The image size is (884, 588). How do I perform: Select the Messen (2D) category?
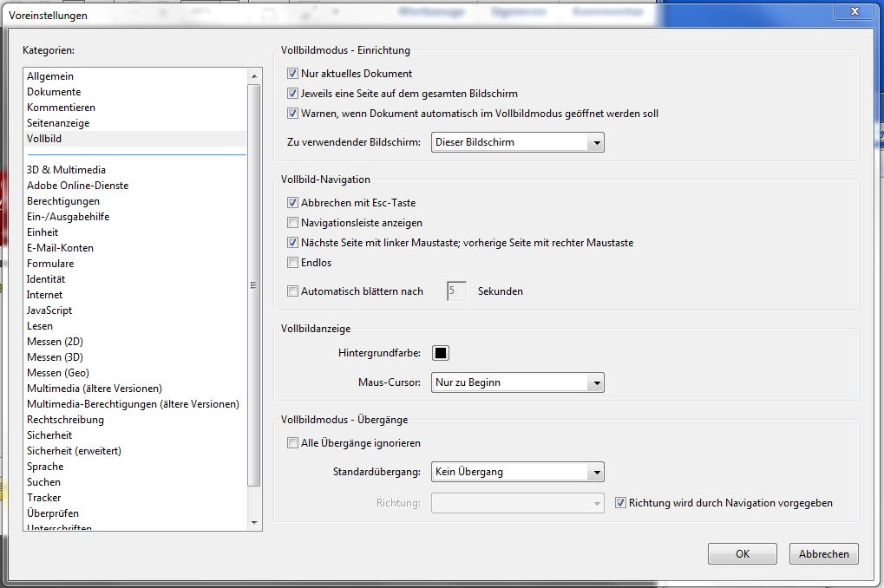[136, 342]
